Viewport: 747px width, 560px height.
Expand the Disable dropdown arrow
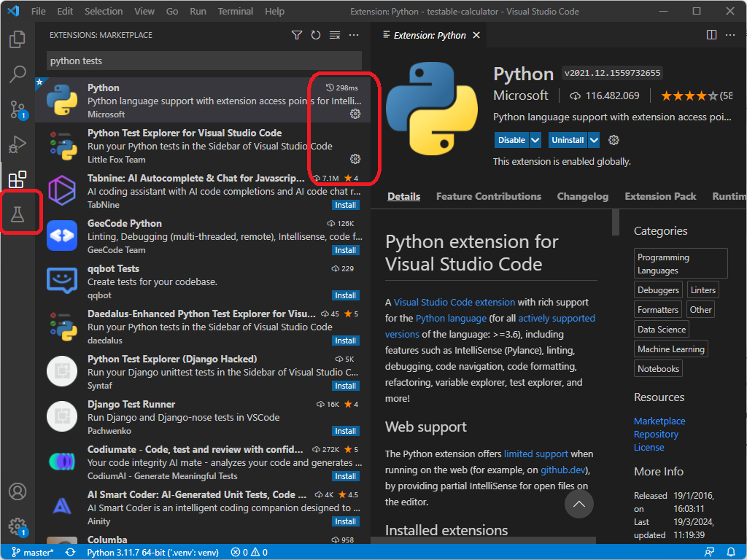[535, 140]
